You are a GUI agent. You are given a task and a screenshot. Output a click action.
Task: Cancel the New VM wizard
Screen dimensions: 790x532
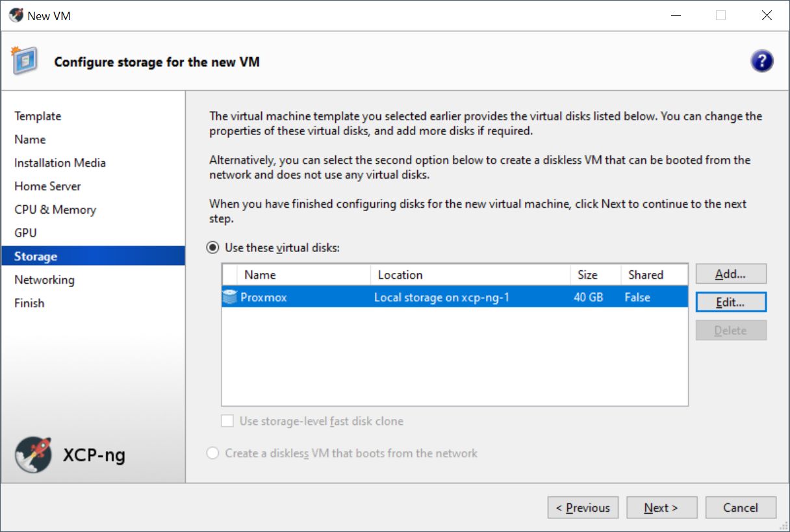pos(741,508)
